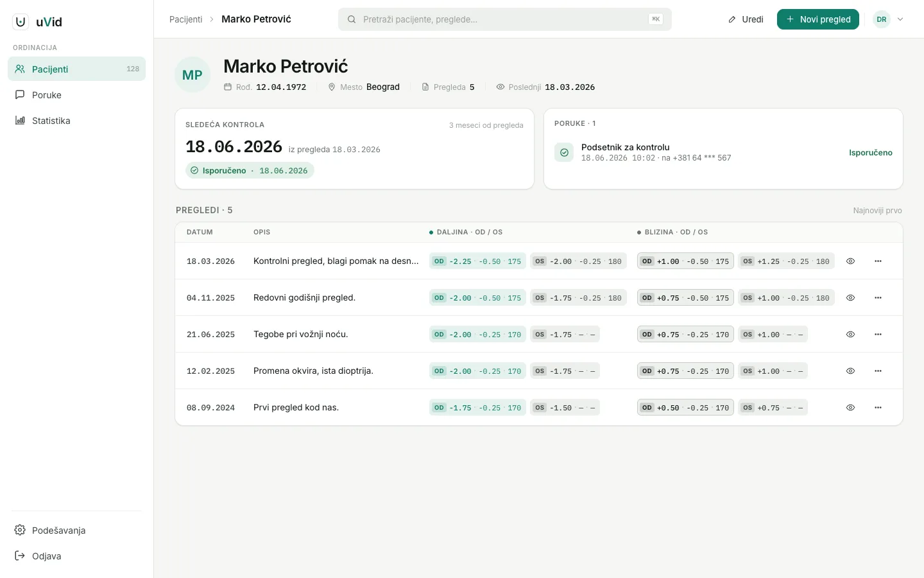Click the next checkup date 18.06.2026
Viewport: 924px width, 578px height.
[x=234, y=147]
